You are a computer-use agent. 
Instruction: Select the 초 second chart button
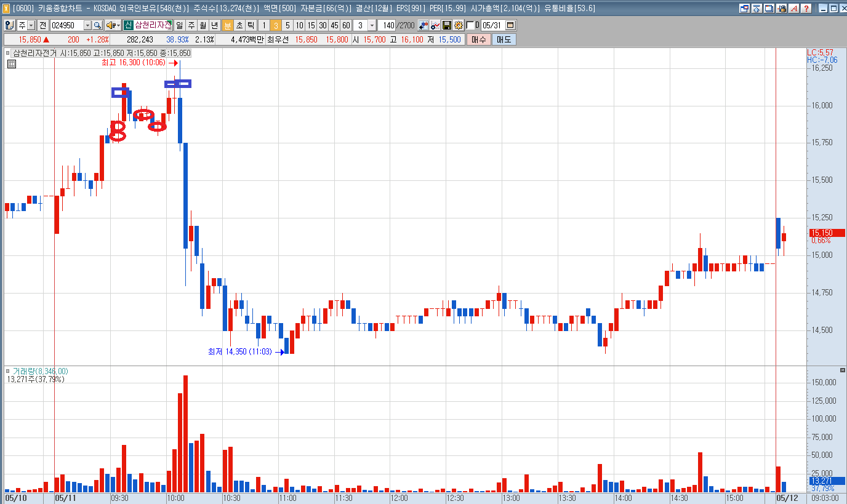(239, 25)
